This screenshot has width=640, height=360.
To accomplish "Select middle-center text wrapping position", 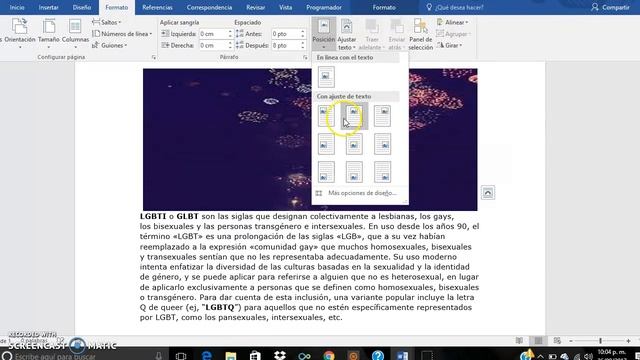I will coord(354,144).
